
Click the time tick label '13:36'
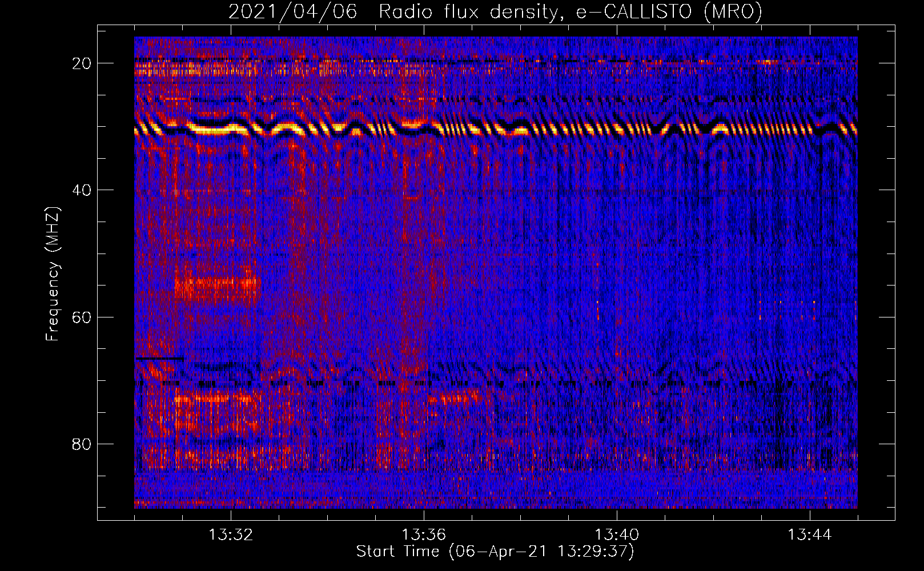tap(424, 535)
